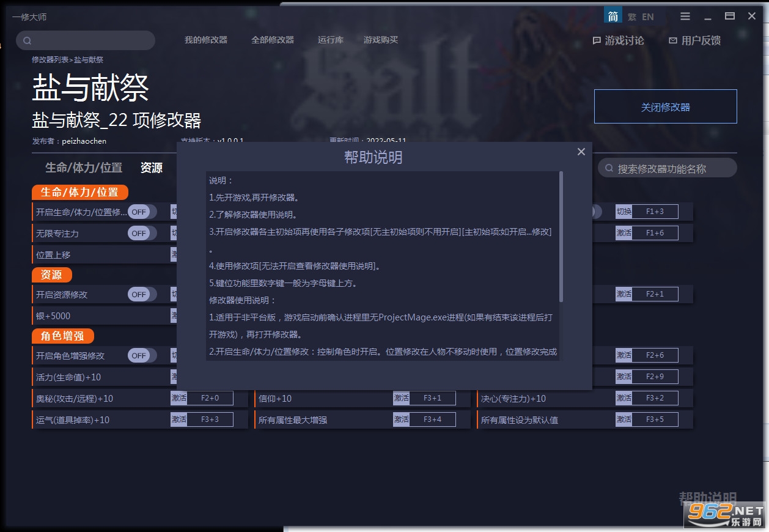The width and height of the screenshot is (769, 532).
Task: Click 激活 button beside F2+1
Action: pyautogui.click(x=624, y=294)
